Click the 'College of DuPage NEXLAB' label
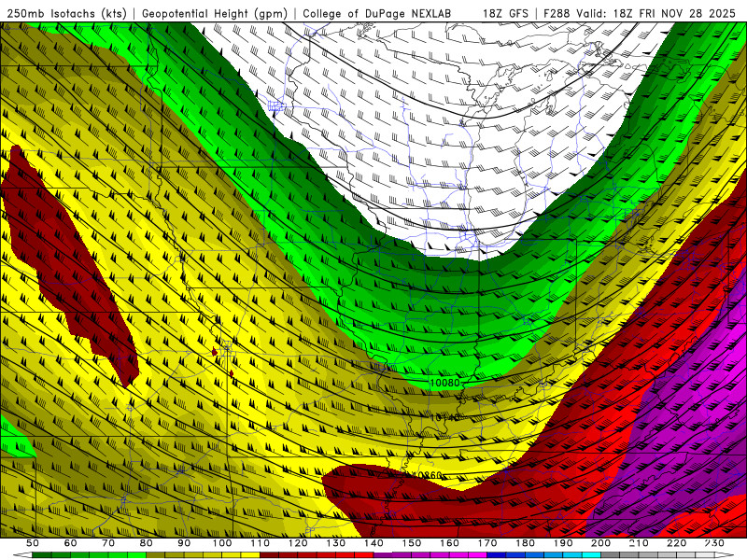The width and height of the screenshot is (747, 560). pos(377,13)
